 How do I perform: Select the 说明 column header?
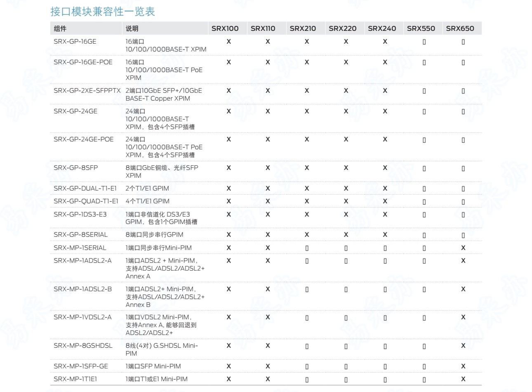coord(132,28)
